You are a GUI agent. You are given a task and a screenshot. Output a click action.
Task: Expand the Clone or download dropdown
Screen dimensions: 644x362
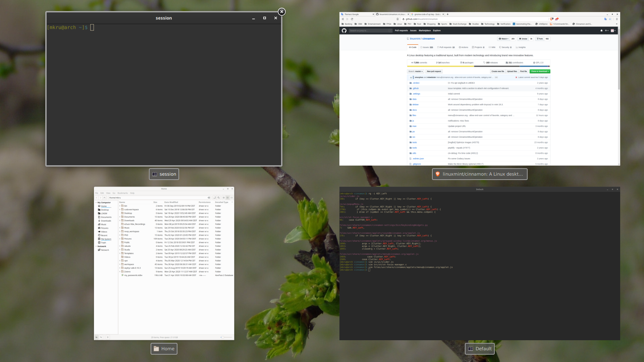[540, 71]
